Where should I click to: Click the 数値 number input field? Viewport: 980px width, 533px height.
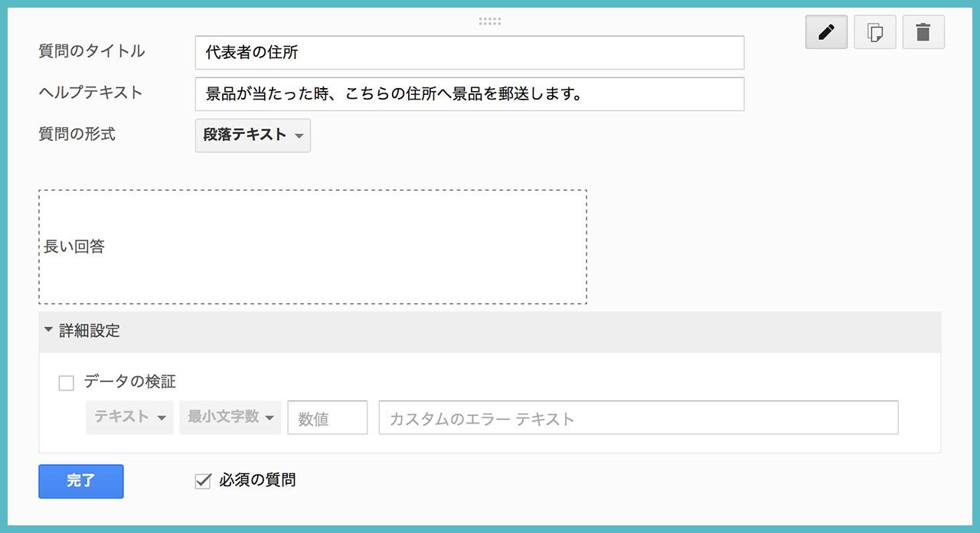[328, 417]
